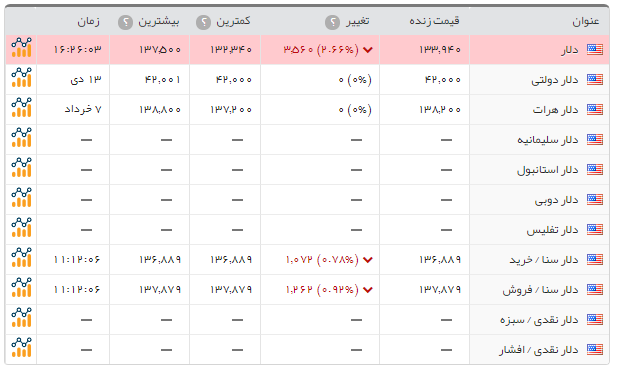Open chart icon for دلار نقدی / افشار row
622x372 pixels.
(21, 348)
